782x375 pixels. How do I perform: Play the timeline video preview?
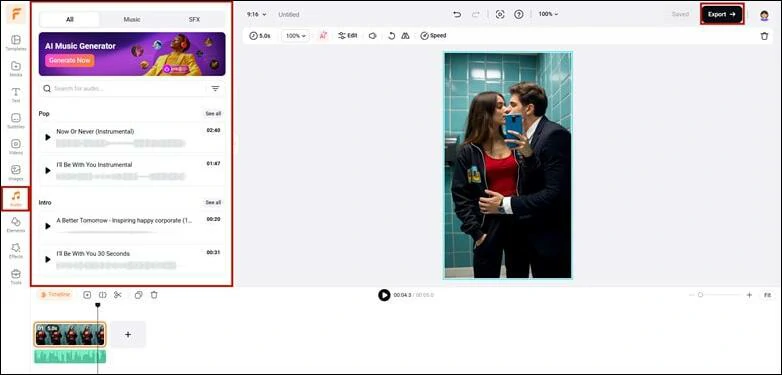384,295
